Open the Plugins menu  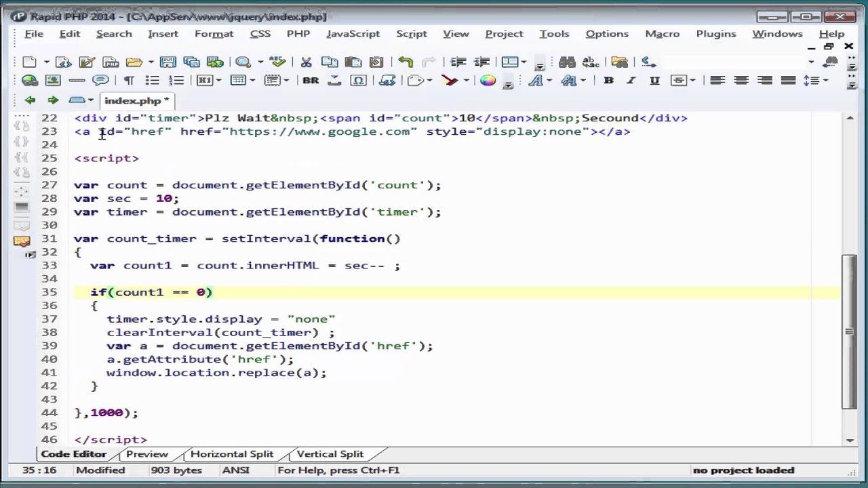[x=715, y=34]
